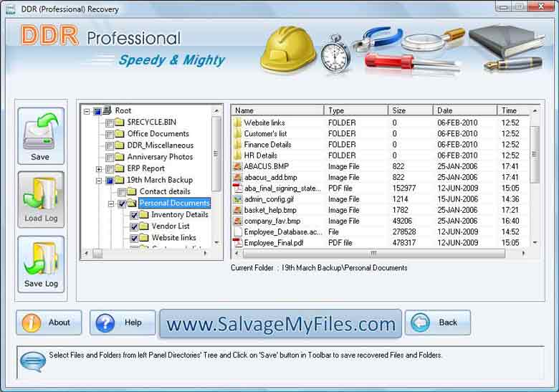
Task: Click the Office Documents folder icon
Action: [120, 134]
